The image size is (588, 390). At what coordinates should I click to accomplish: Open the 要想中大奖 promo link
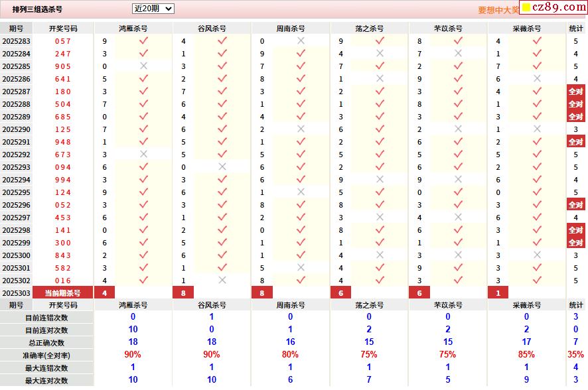(x=498, y=10)
